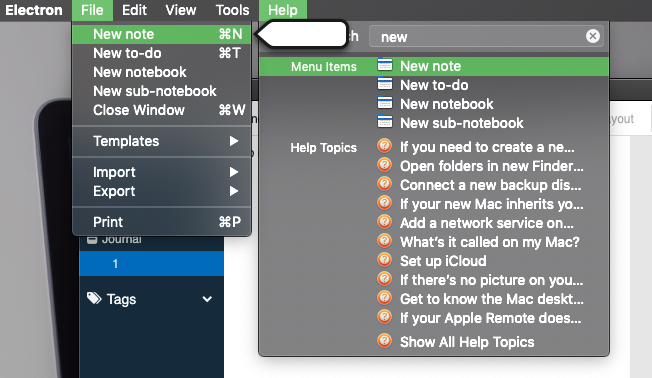The height and width of the screenshot is (378, 652).
Task: Click question icon beside 'Get to know the Mac deskt...'
Action: pos(385,298)
